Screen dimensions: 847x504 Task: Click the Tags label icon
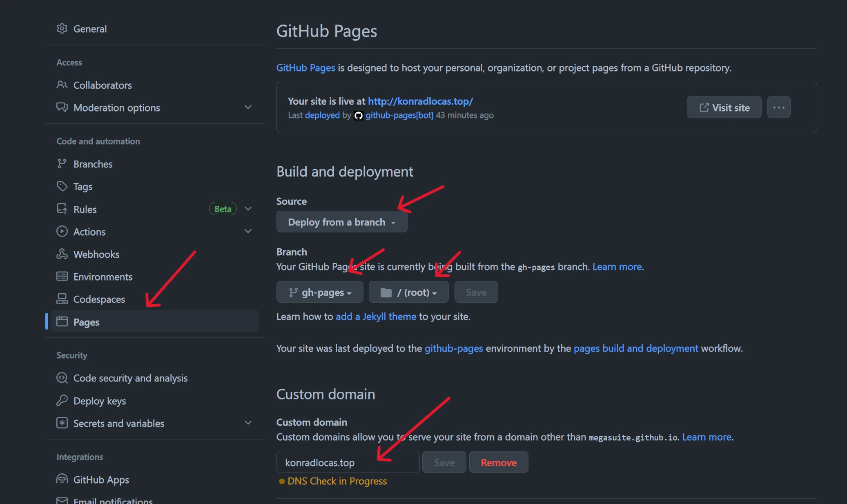(x=62, y=186)
